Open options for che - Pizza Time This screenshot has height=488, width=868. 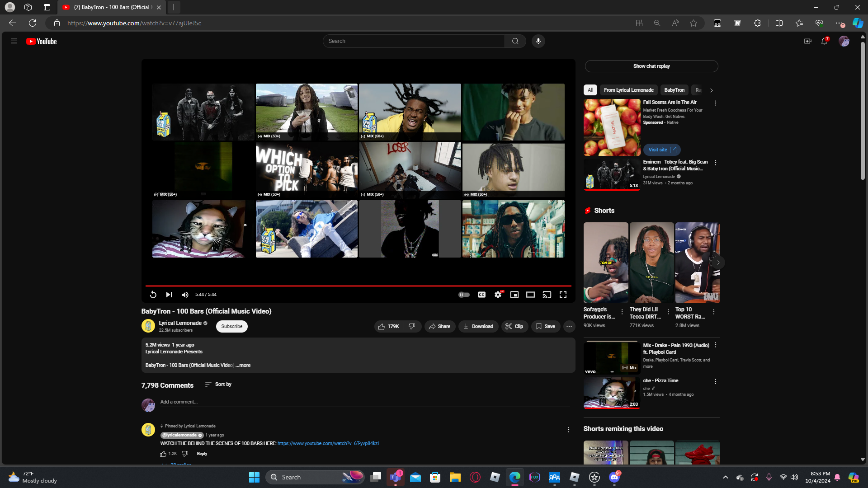tap(716, 381)
